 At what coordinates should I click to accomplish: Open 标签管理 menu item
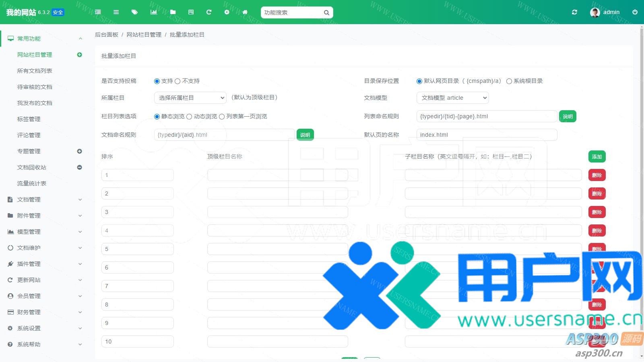coord(29,119)
